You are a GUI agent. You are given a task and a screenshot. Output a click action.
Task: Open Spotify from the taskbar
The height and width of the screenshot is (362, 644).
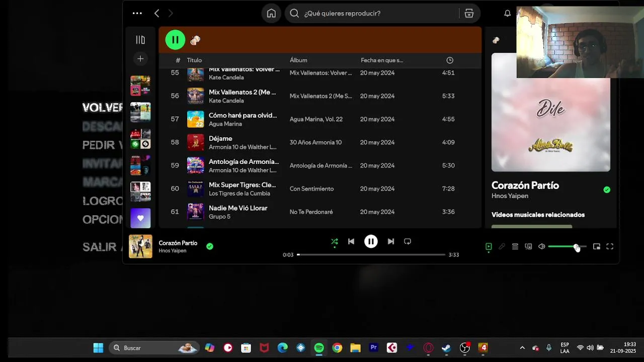pos(319,348)
